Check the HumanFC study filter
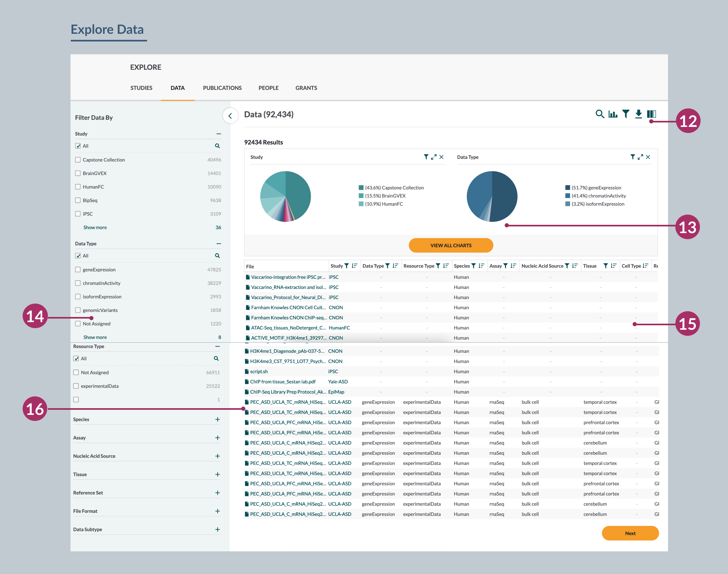 coord(78,187)
